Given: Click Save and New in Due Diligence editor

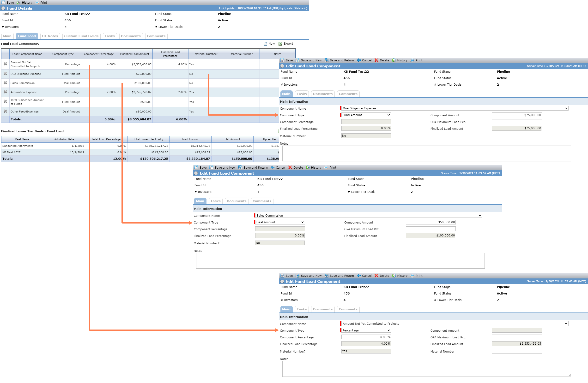Looking at the screenshot, I should 309,60.
